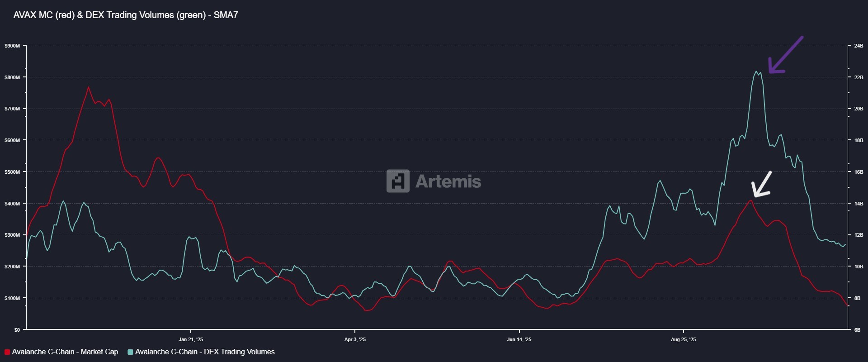This screenshot has height=362, width=868.
Task: Select the Aug 25, '25 x-axis label
Action: [683, 339]
